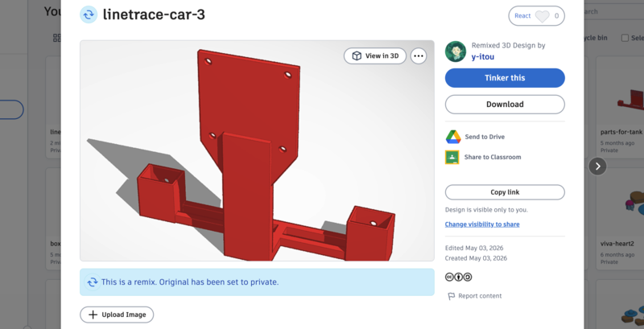Click the red linetrace-car 3D preview image
The height and width of the screenshot is (329, 644).
[257, 150]
